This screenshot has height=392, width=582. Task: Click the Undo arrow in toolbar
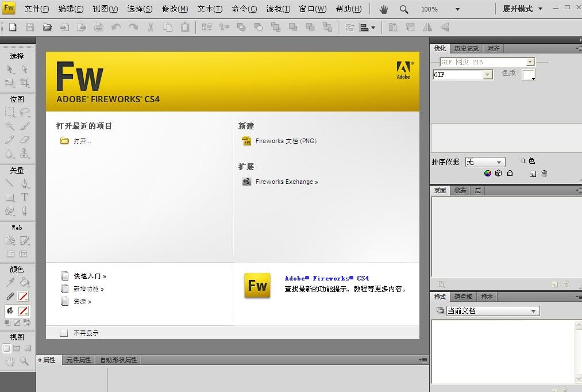[116, 27]
